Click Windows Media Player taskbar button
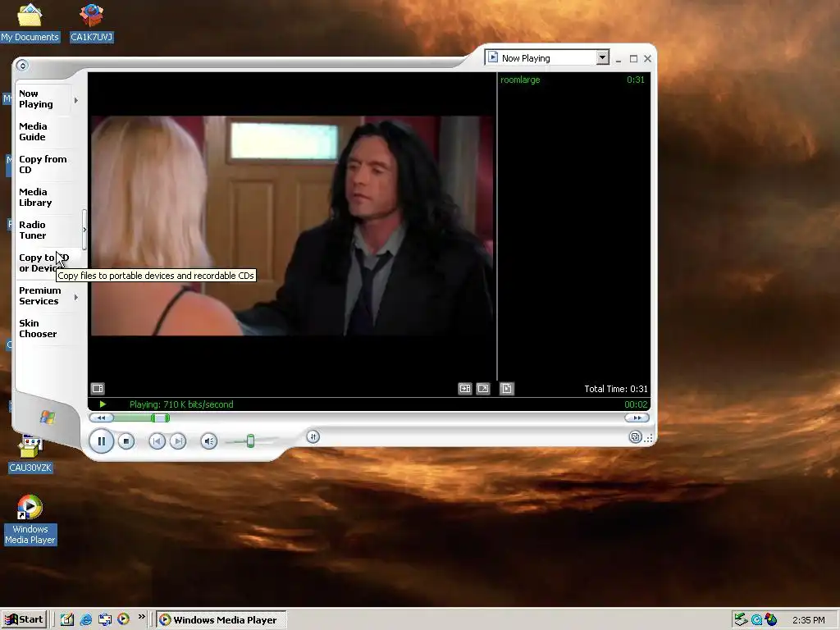Screen dimensions: 840x630 click(221, 620)
